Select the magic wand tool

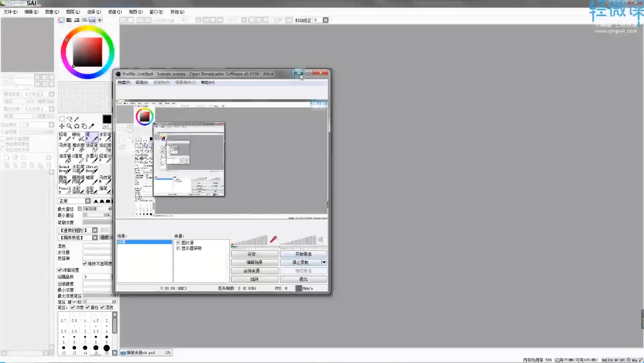click(77, 119)
